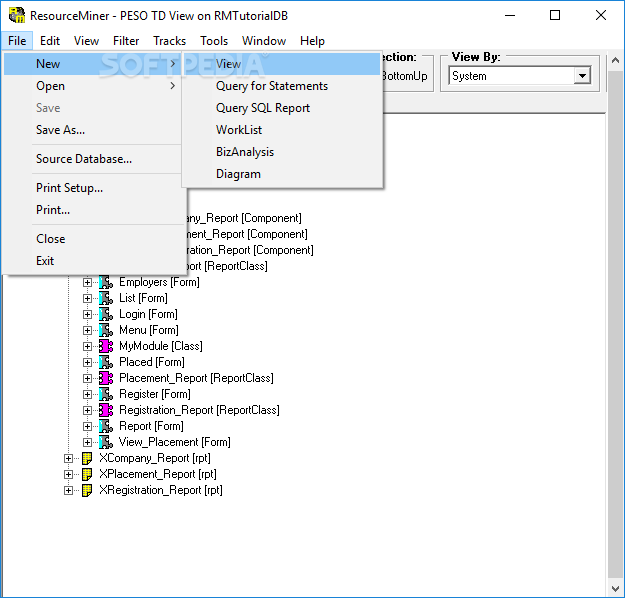Screen dimensions: 625x598
Task: Click the Register form icon
Action: [106, 394]
